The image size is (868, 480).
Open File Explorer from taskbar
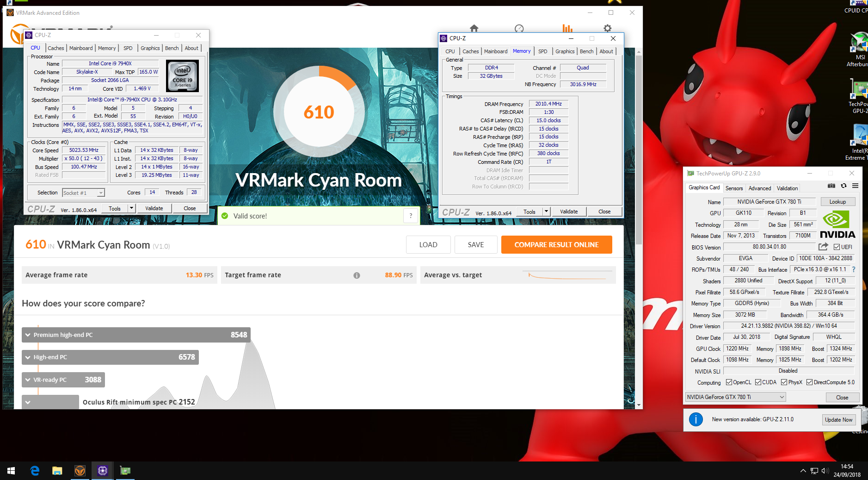pyautogui.click(x=57, y=471)
